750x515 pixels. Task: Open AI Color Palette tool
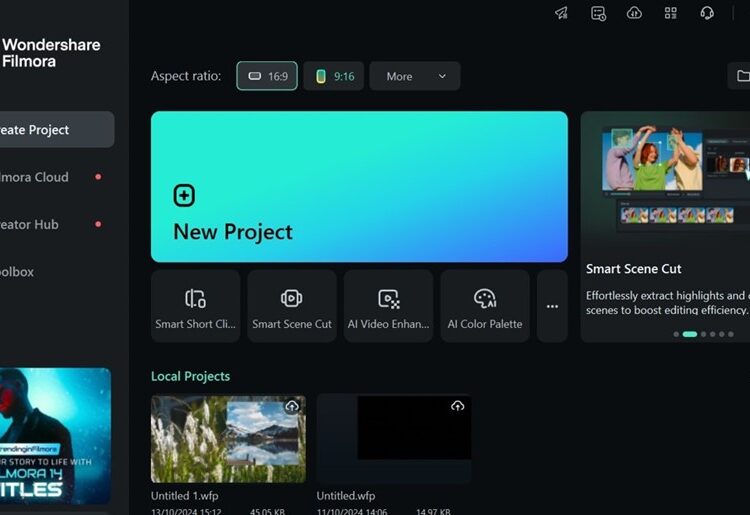pos(485,306)
